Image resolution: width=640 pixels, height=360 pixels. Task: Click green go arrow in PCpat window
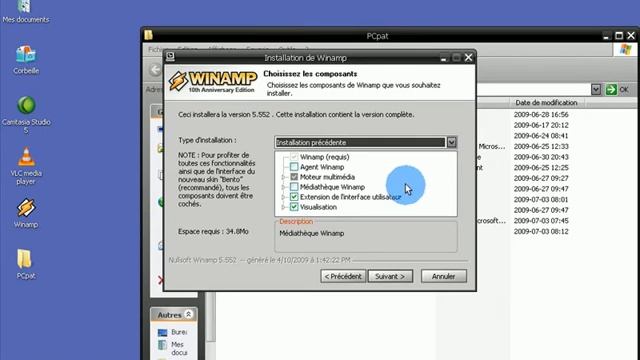611,89
